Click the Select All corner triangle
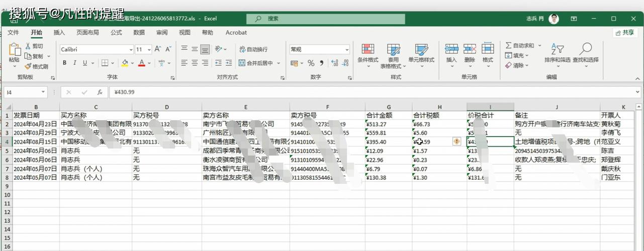Screen dimensions: 644x251 tap(8, 107)
